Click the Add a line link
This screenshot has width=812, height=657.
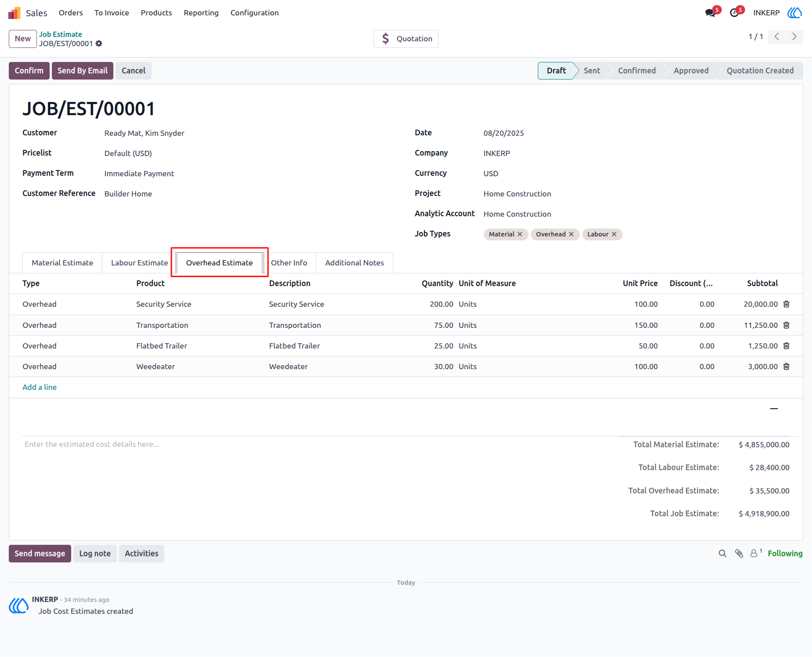click(x=40, y=387)
